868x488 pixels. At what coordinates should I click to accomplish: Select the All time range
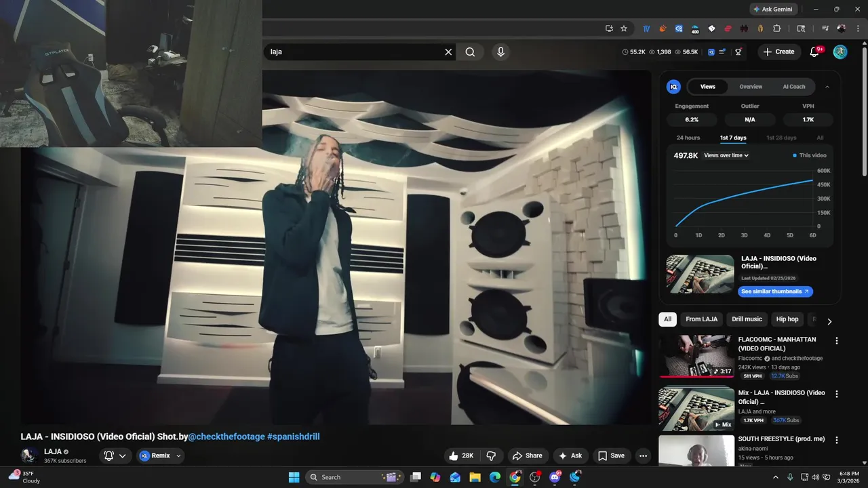click(820, 138)
